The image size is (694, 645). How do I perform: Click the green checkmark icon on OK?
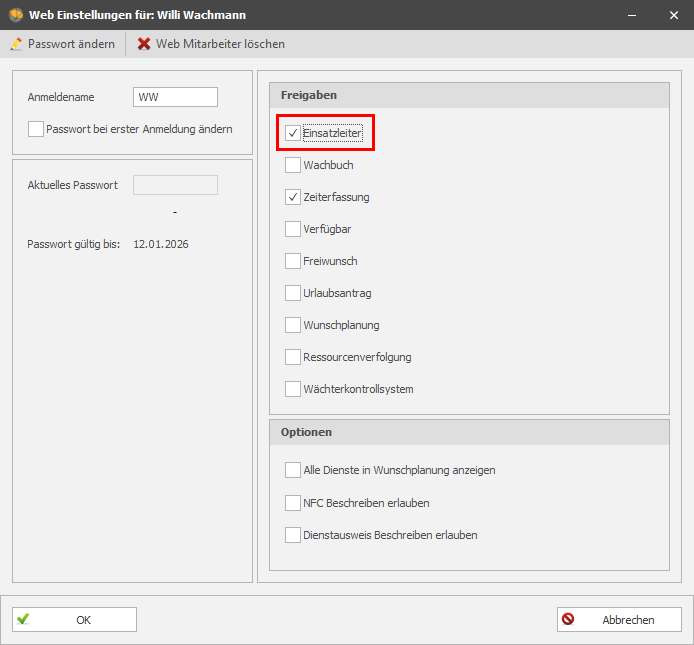click(x=23, y=619)
